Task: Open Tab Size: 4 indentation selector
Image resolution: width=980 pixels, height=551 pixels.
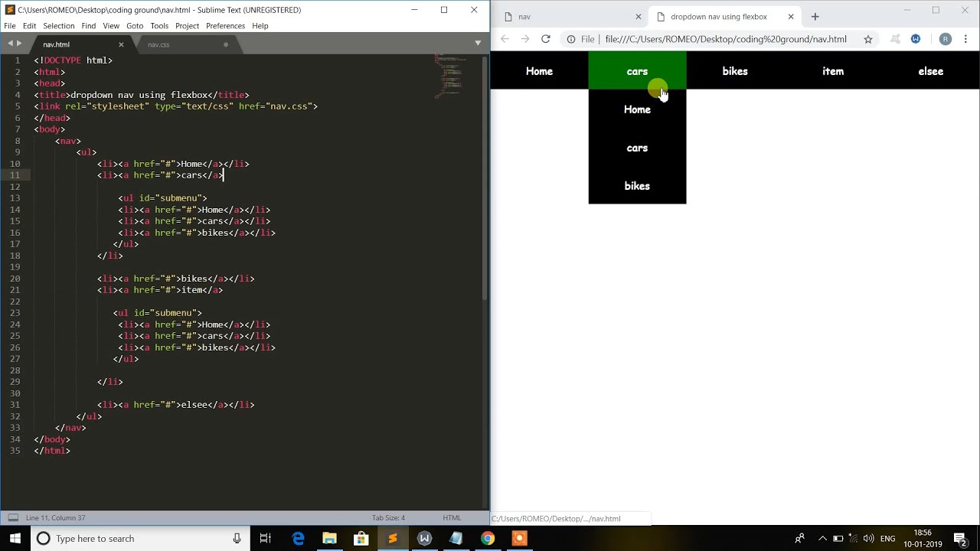Action: pyautogui.click(x=388, y=518)
